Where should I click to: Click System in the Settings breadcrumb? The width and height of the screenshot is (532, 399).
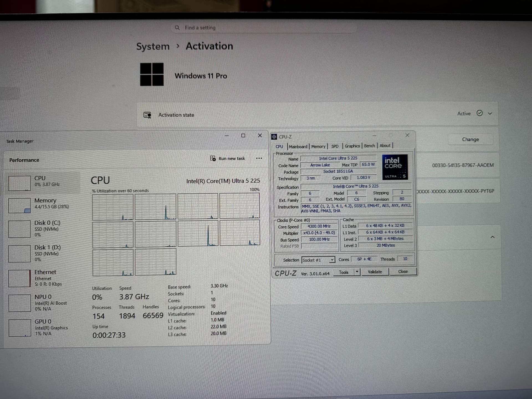pyautogui.click(x=153, y=47)
